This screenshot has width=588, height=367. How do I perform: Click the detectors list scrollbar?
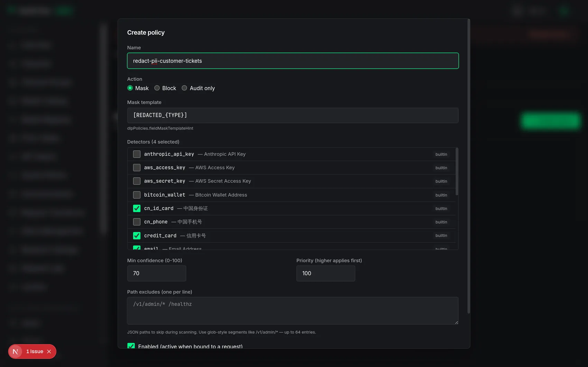click(x=457, y=172)
